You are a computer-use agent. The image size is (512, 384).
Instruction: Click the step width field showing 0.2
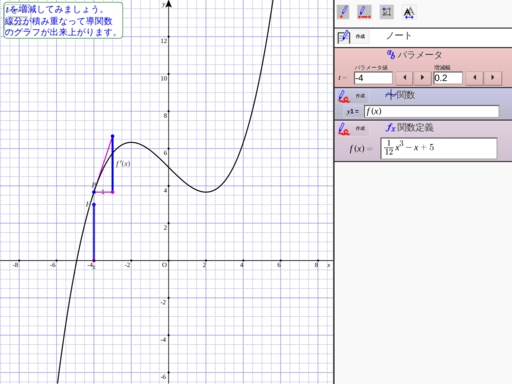[x=448, y=78]
